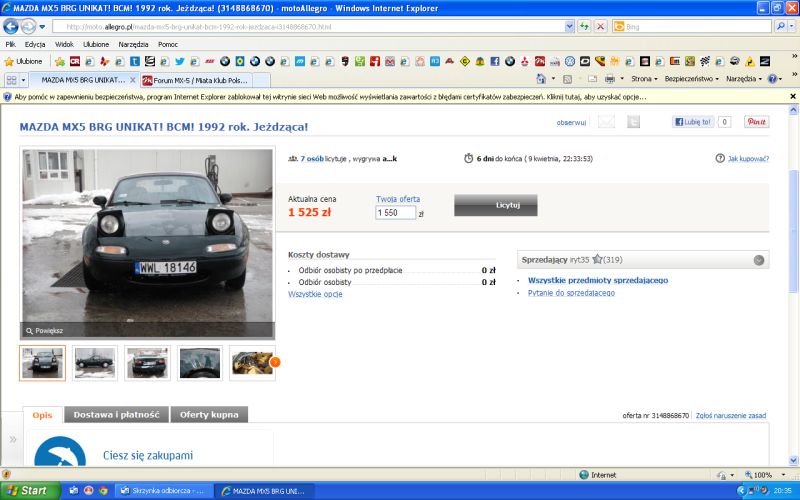Open the Quick Tabs grid button

11,80
